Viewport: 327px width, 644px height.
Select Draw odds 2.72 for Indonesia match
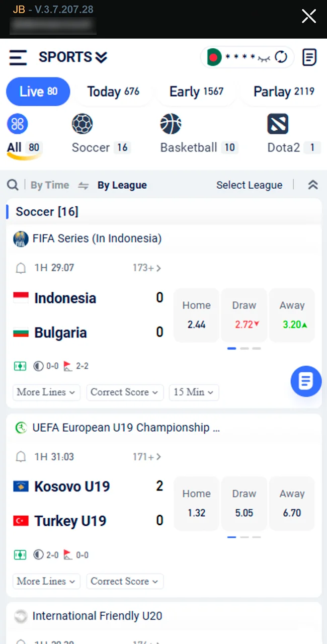pyautogui.click(x=244, y=315)
